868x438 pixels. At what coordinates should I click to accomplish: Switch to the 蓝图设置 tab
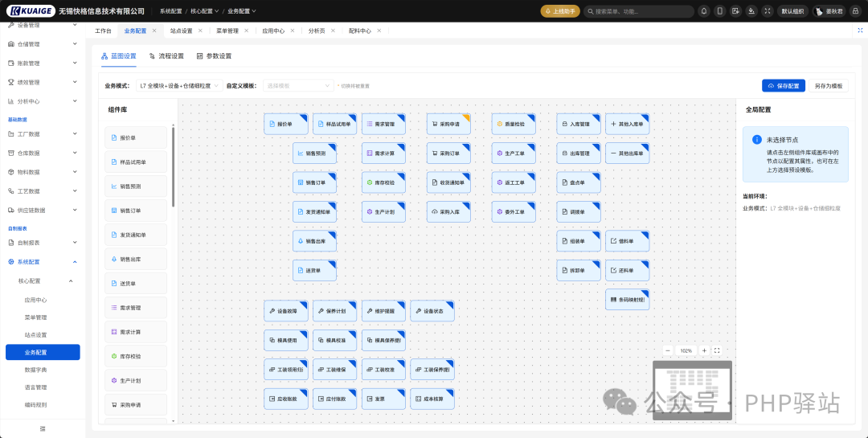pos(118,56)
